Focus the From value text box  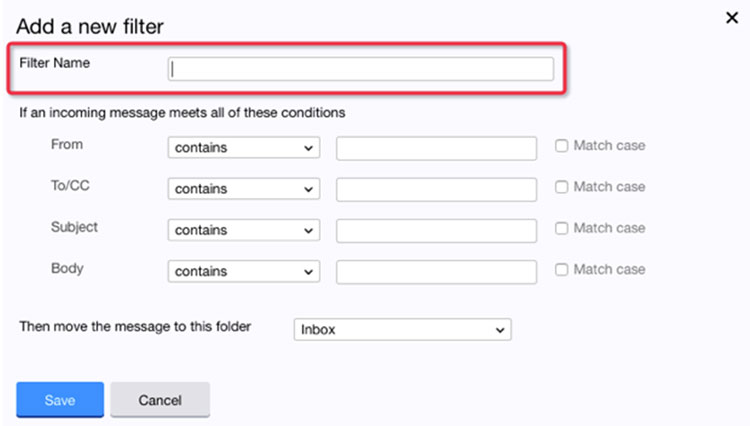(436, 148)
